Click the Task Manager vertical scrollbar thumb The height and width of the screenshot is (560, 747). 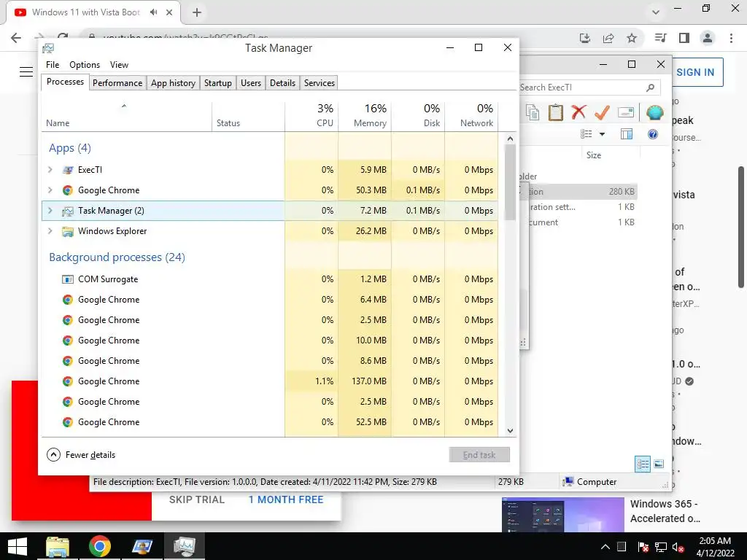click(510, 182)
